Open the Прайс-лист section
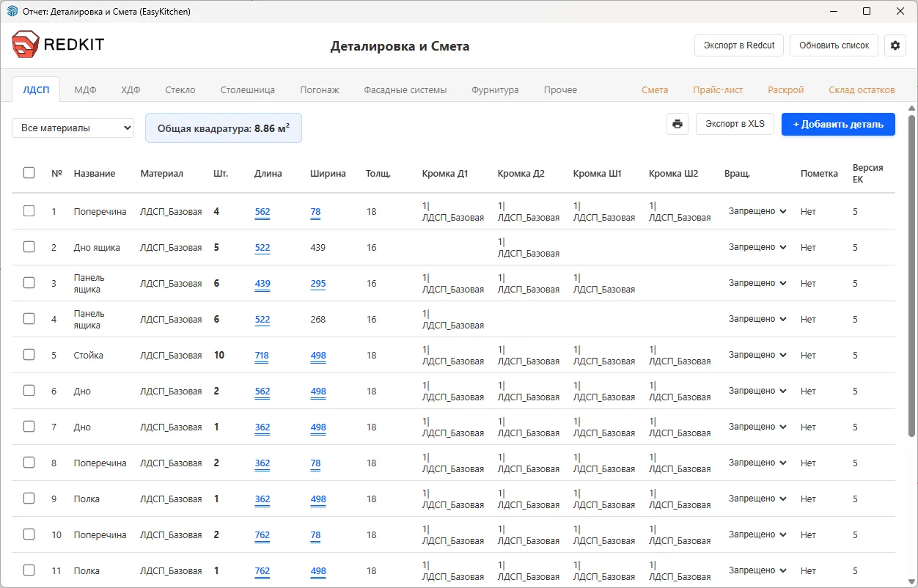The image size is (918, 588). point(718,89)
